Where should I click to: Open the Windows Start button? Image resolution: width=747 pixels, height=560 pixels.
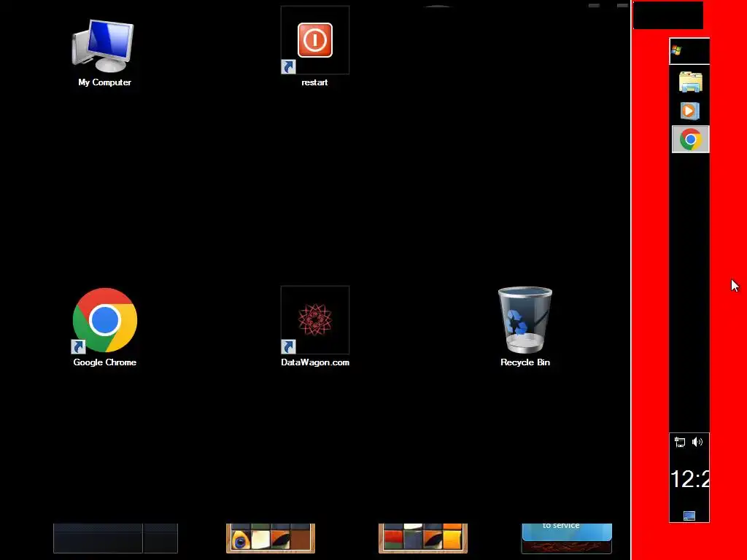[689, 51]
